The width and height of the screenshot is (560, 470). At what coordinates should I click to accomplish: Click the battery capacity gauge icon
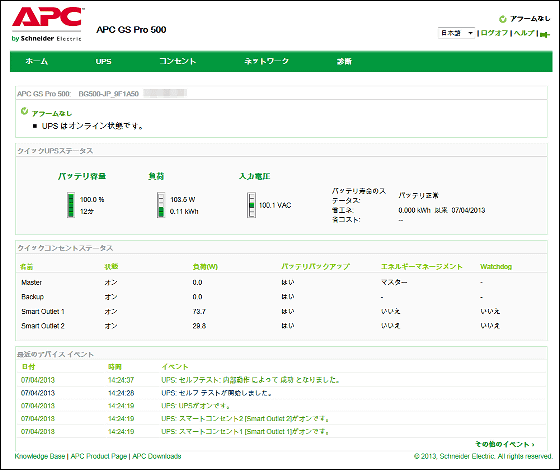[x=71, y=205]
